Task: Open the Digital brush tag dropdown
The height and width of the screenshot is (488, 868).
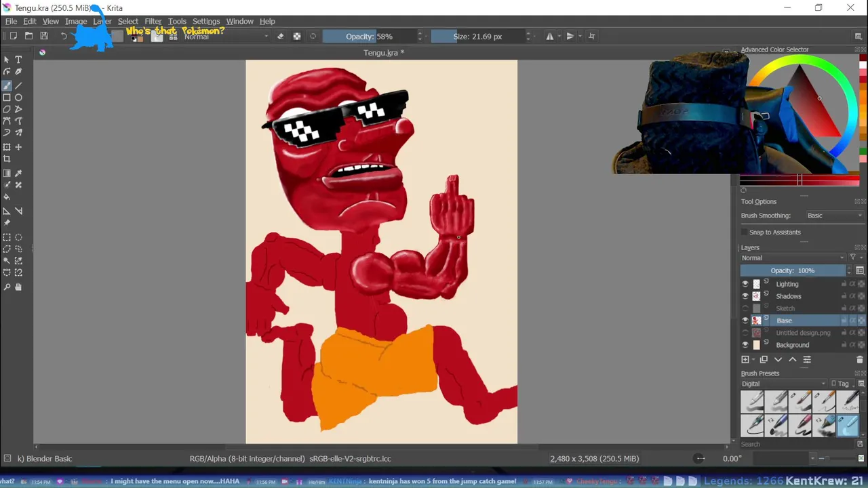Action: coord(783,384)
